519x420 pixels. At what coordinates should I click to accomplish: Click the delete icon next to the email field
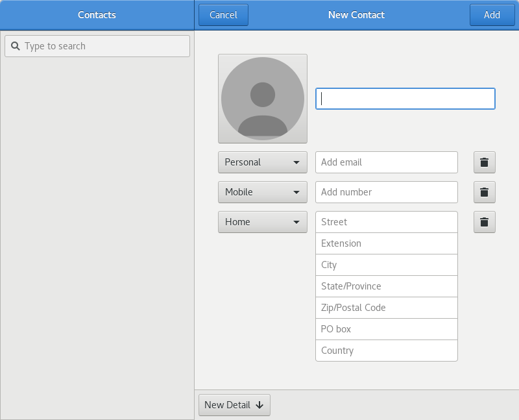484,162
